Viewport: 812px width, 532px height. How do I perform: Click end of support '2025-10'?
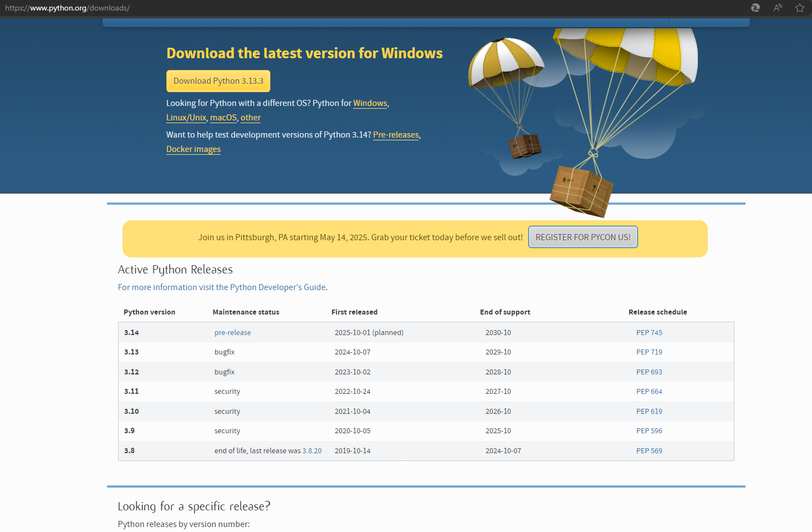498,431
